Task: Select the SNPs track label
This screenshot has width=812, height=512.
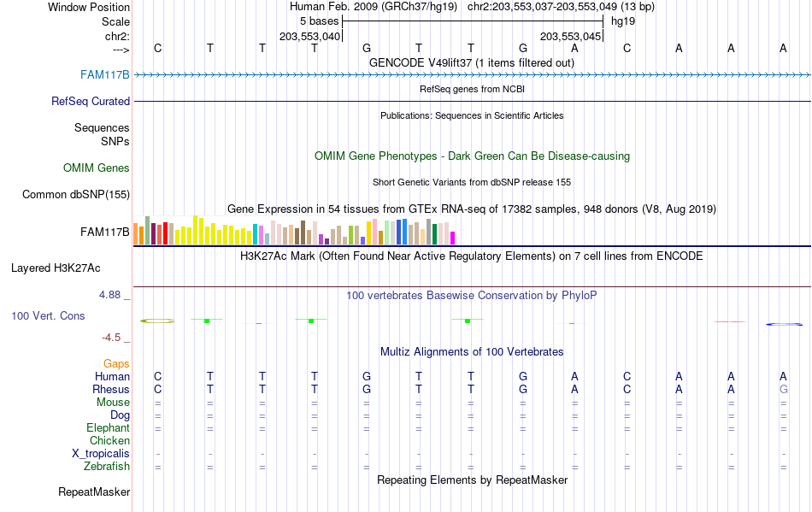Action: click(115, 141)
